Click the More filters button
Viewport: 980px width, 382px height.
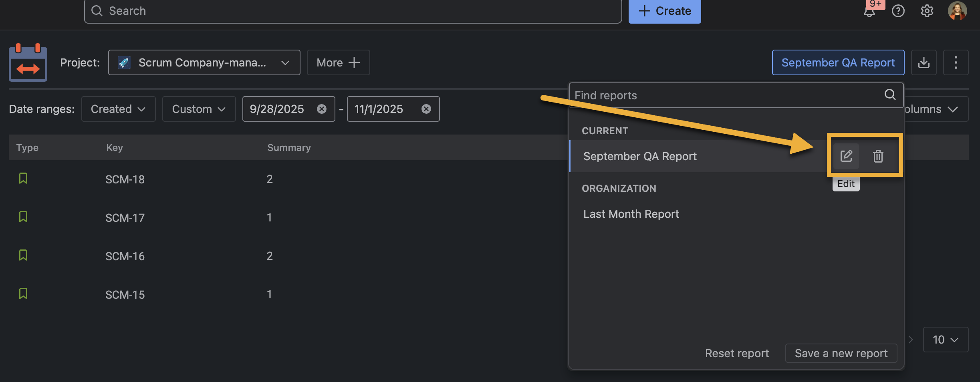338,62
